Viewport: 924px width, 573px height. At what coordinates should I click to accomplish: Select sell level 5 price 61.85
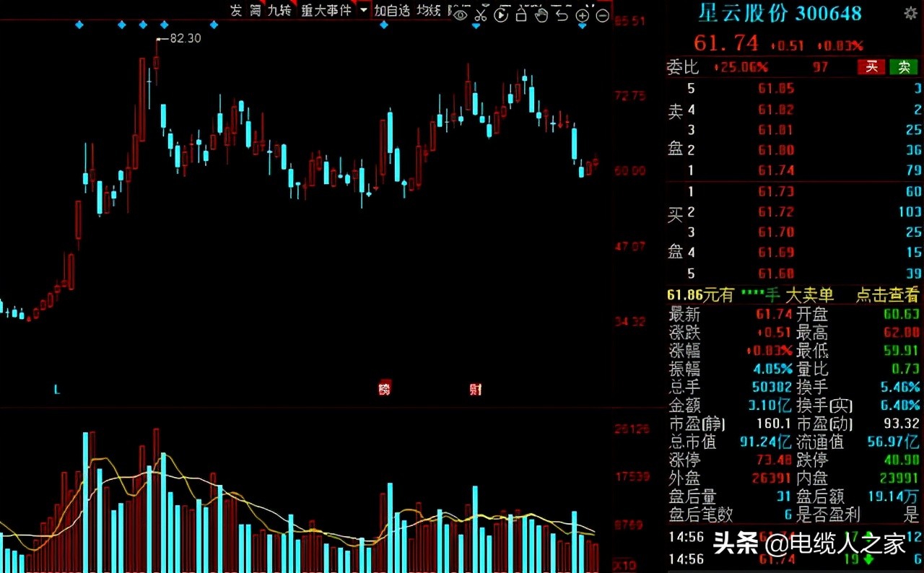point(776,89)
